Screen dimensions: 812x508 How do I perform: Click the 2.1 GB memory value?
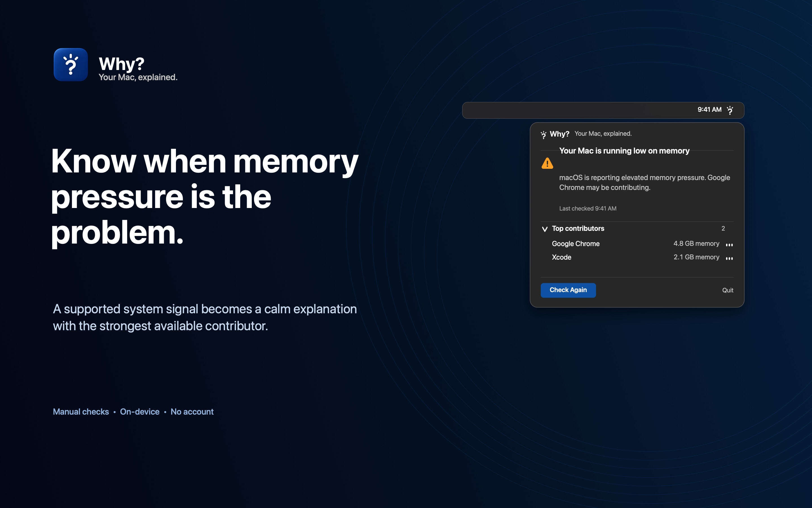click(x=696, y=257)
